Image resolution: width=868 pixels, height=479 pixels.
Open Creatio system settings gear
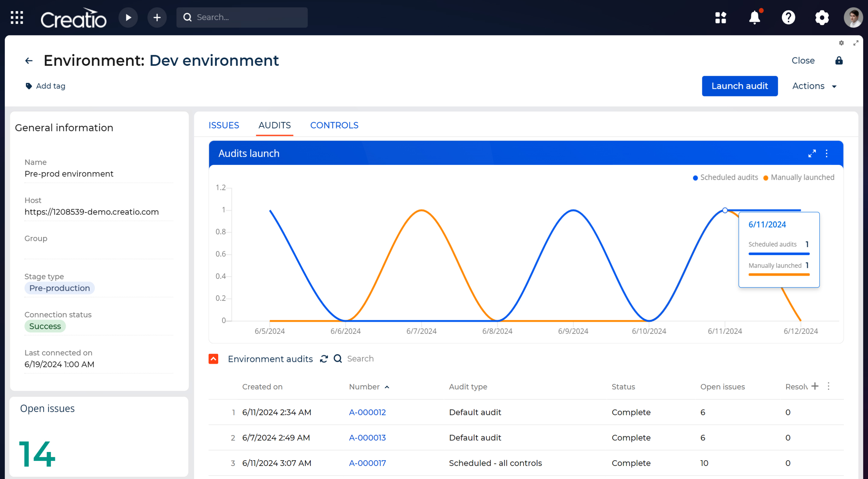tap(822, 17)
